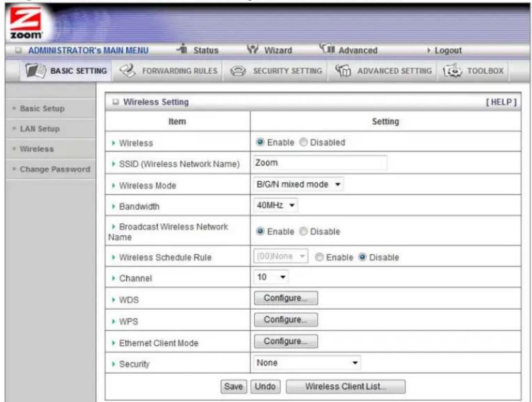The image size is (532, 402).
Task: Click the Security Setting icon
Action: [x=238, y=71]
